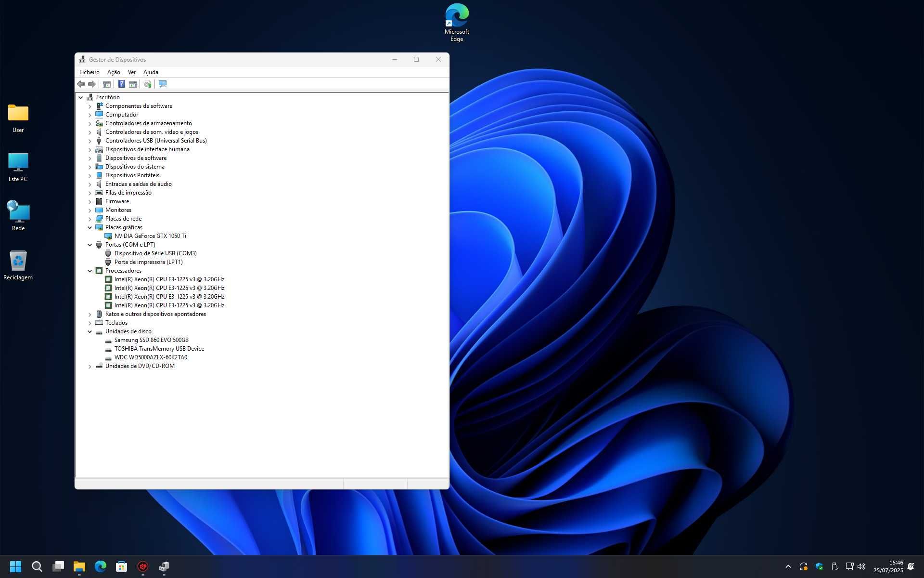Viewport: 924px width, 578px height.
Task: Expand Controladores de som, vídeo e jogos
Action: coord(90,132)
